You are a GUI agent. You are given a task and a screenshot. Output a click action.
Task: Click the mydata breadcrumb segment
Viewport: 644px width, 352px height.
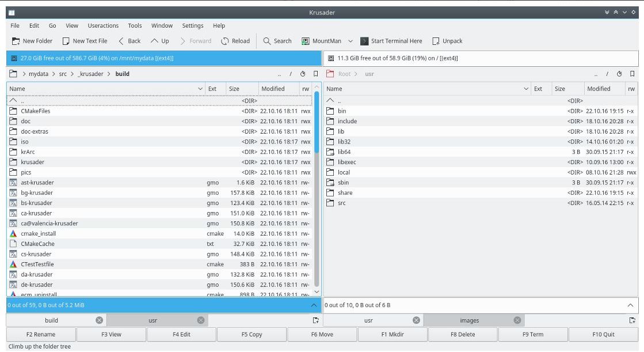pyautogui.click(x=39, y=74)
